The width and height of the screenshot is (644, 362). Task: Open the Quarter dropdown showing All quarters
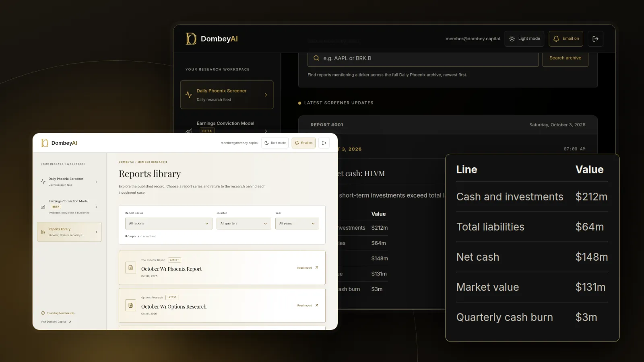pyautogui.click(x=244, y=224)
